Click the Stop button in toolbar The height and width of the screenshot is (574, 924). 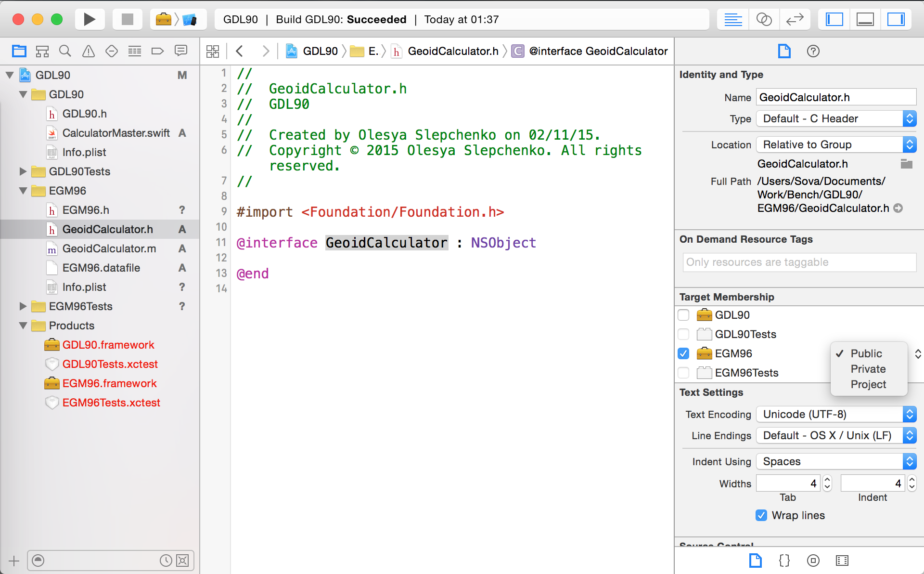tap(127, 19)
